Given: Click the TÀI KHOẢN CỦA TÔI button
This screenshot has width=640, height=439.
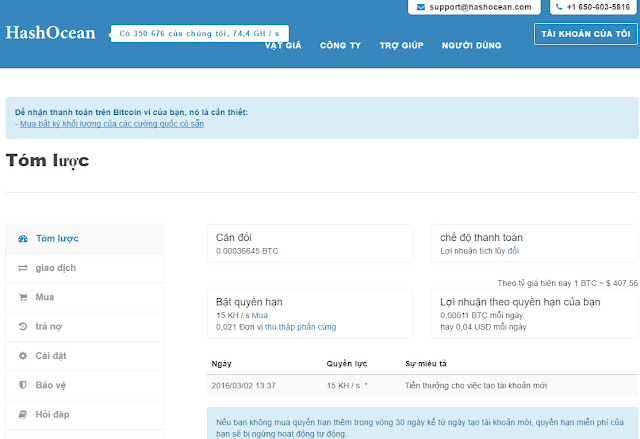Looking at the screenshot, I should (x=586, y=34).
